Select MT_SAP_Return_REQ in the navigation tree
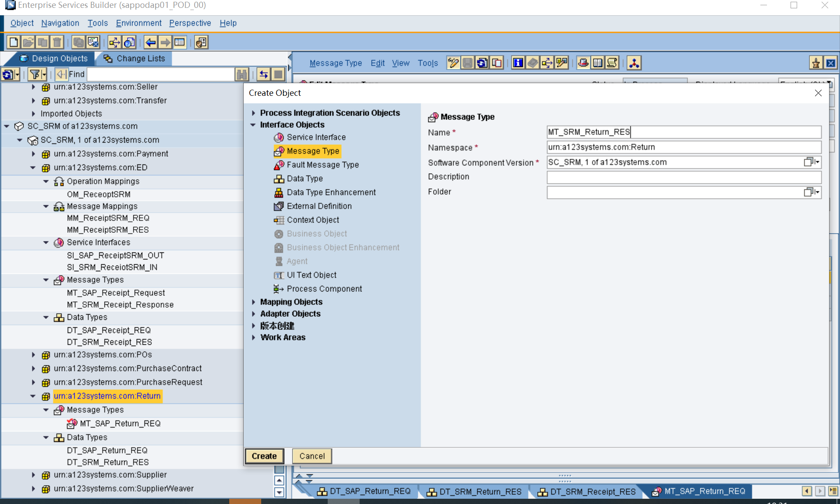 pos(120,423)
